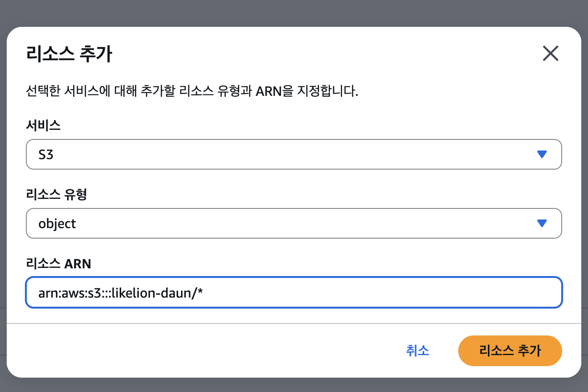Viewport: 588px width, 392px height.
Task: Click the 취소 link
Action: pyautogui.click(x=418, y=351)
